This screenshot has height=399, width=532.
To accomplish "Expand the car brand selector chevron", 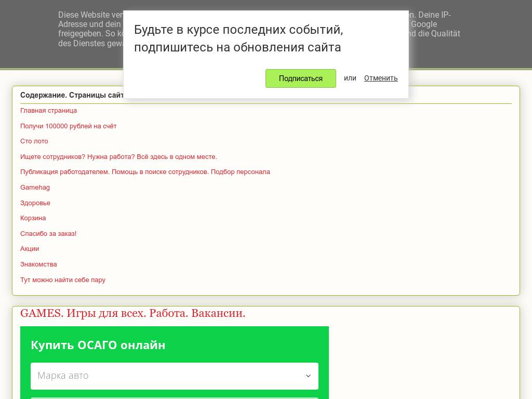I will (308, 376).
